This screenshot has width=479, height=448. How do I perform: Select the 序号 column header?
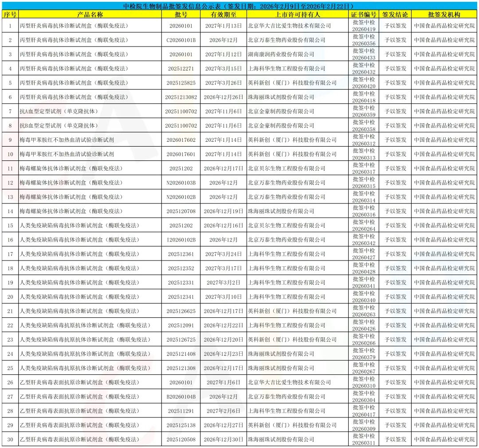(x=10, y=14)
